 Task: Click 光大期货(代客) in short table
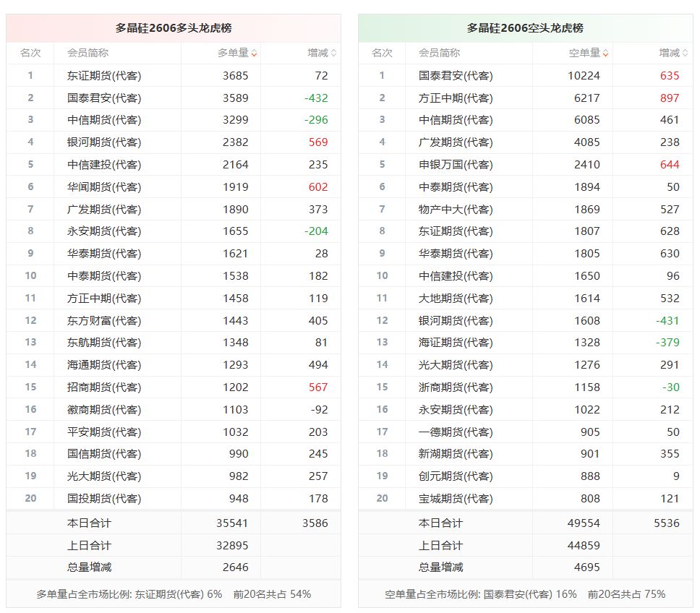click(x=456, y=364)
